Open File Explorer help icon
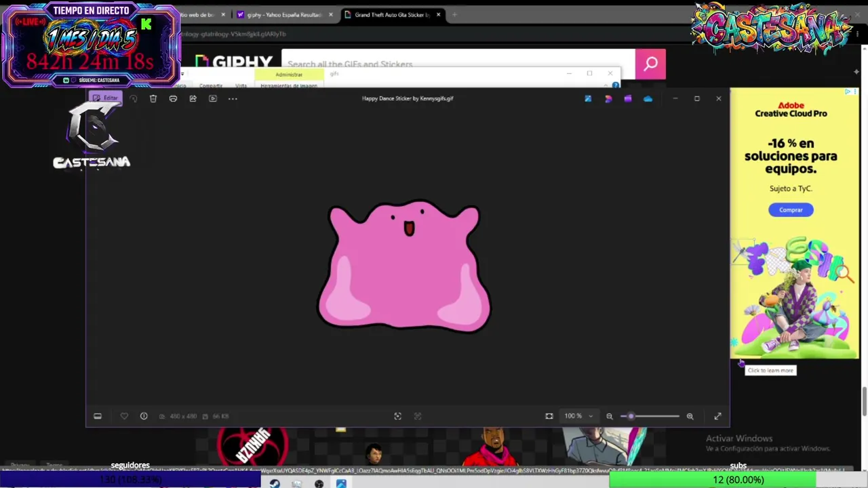This screenshot has width=868, height=488. click(x=615, y=85)
